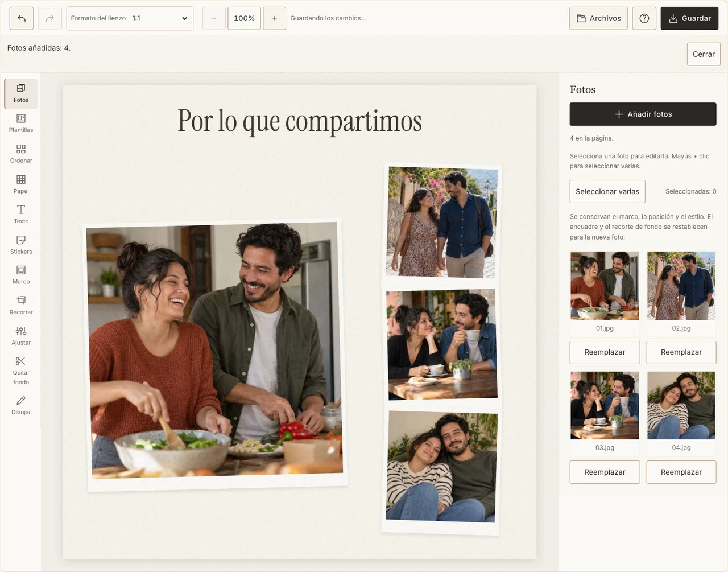728x572 pixels.
Task: Select the 01.jpg thumbnail in panel
Action: tap(605, 286)
